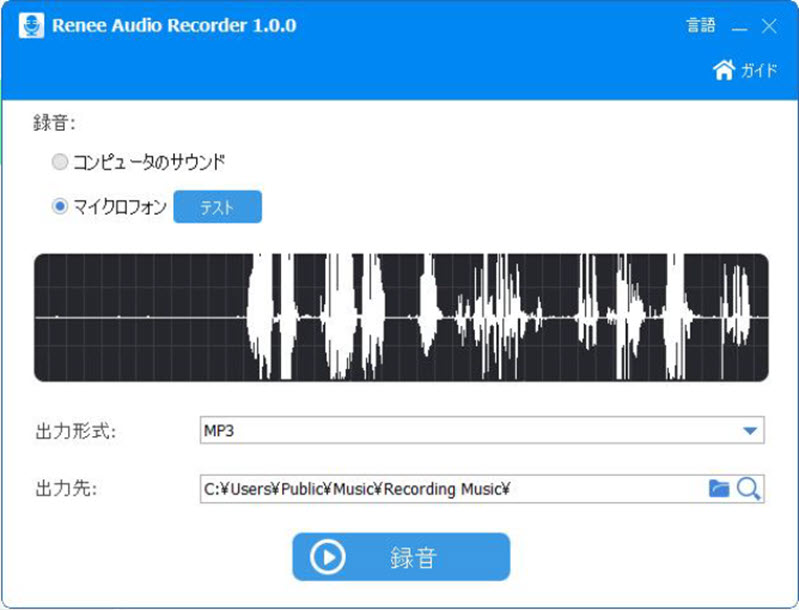Open the output format selector showing MP3

click(x=480, y=428)
